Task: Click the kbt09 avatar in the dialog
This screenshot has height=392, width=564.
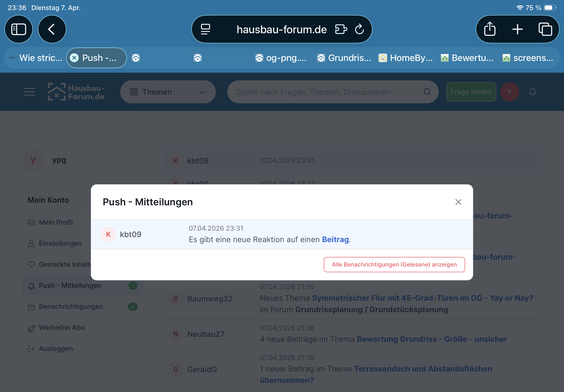Action: (x=108, y=234)
